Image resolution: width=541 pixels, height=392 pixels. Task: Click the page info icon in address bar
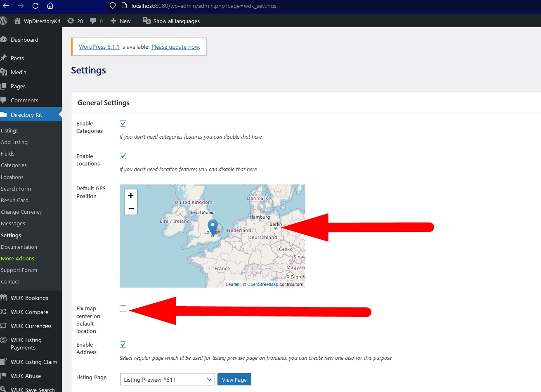click(124, 6)
